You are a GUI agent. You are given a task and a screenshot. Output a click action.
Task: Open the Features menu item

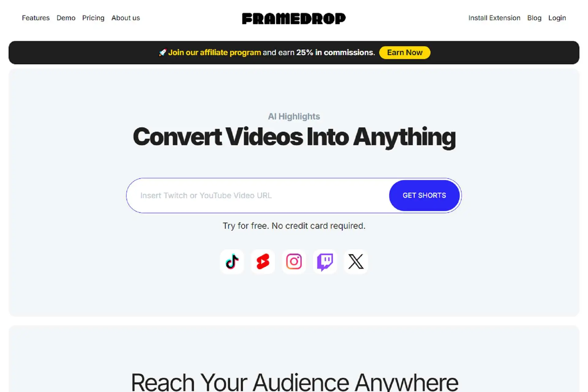tap(36, 17)
